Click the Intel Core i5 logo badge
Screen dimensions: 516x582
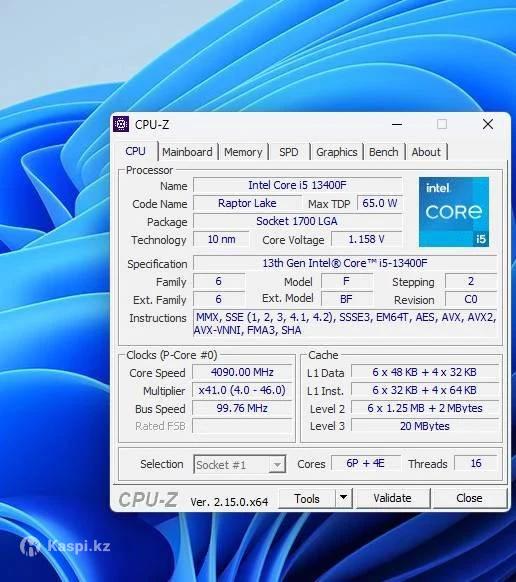[454, 212]
